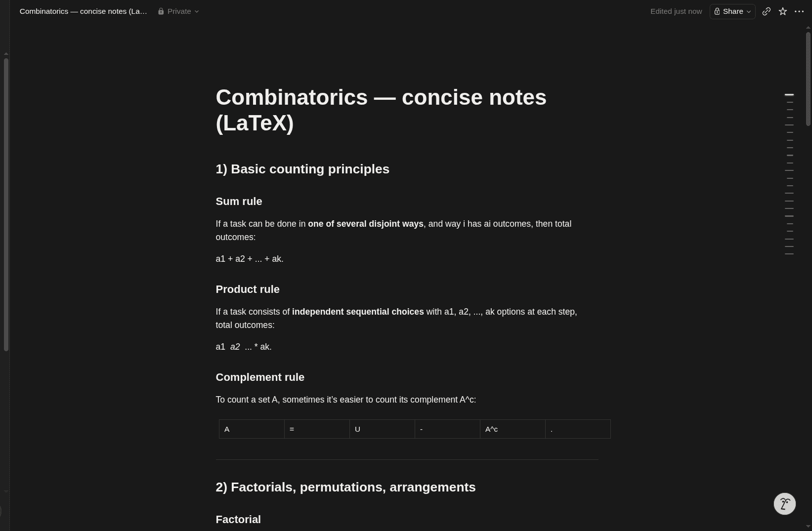
Task: Click the 'Complement rule' subheading
Action: [x=260, y=377]
